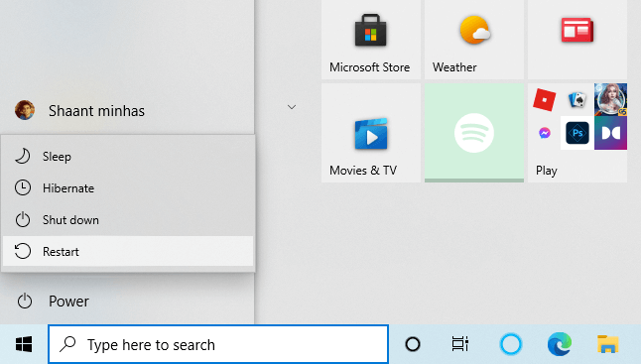Click the Shaant minhas profile picture
The image size is (641, 364).
(25, 110)
